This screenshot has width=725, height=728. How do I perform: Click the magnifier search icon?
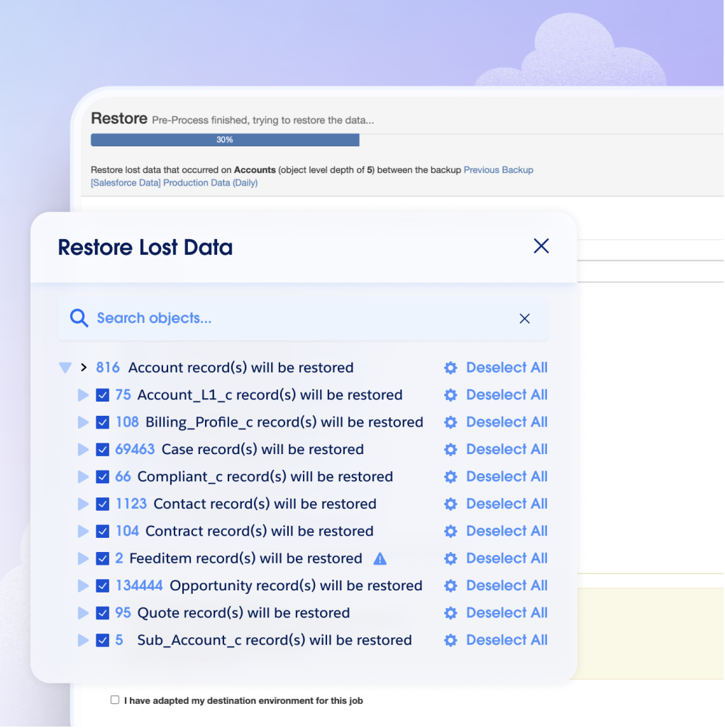[79, 319]
